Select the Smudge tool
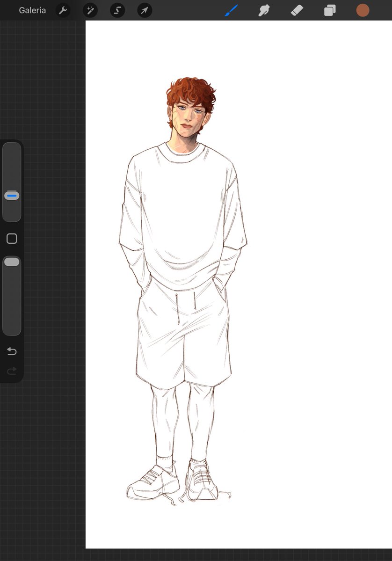 pos(264,10)
